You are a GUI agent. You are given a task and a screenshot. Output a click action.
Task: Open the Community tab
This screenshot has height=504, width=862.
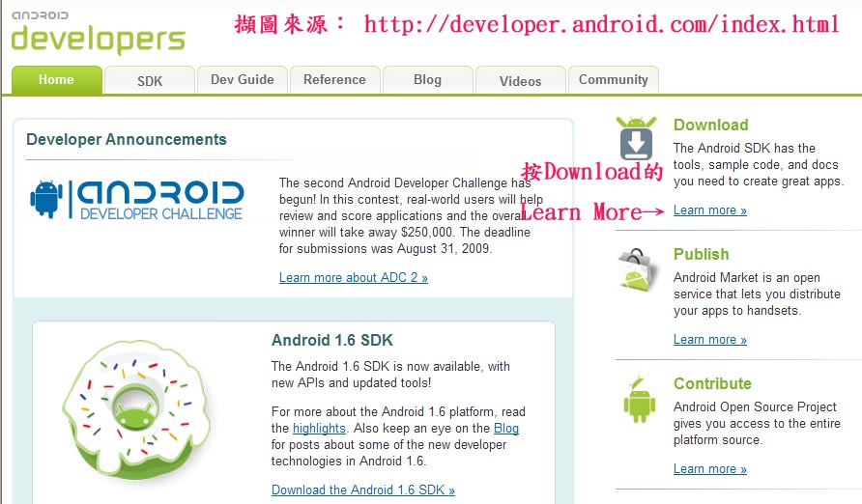(x=614, y=80)
